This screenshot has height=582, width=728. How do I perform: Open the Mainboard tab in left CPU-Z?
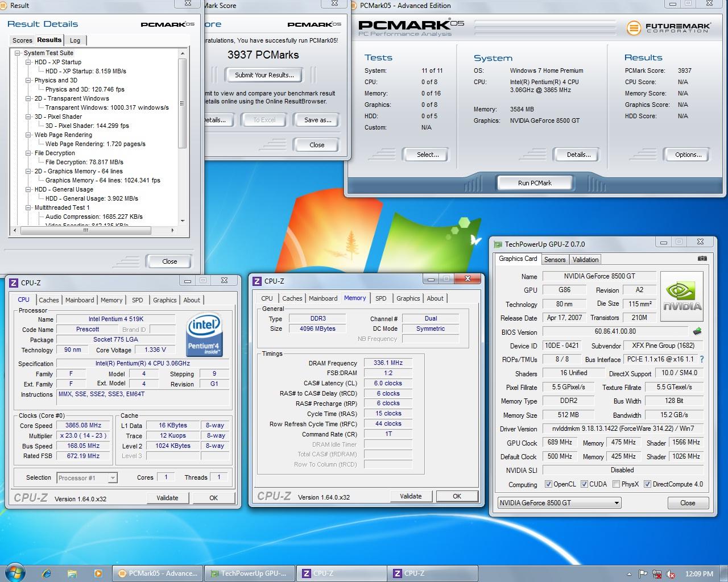click(80, 300)
